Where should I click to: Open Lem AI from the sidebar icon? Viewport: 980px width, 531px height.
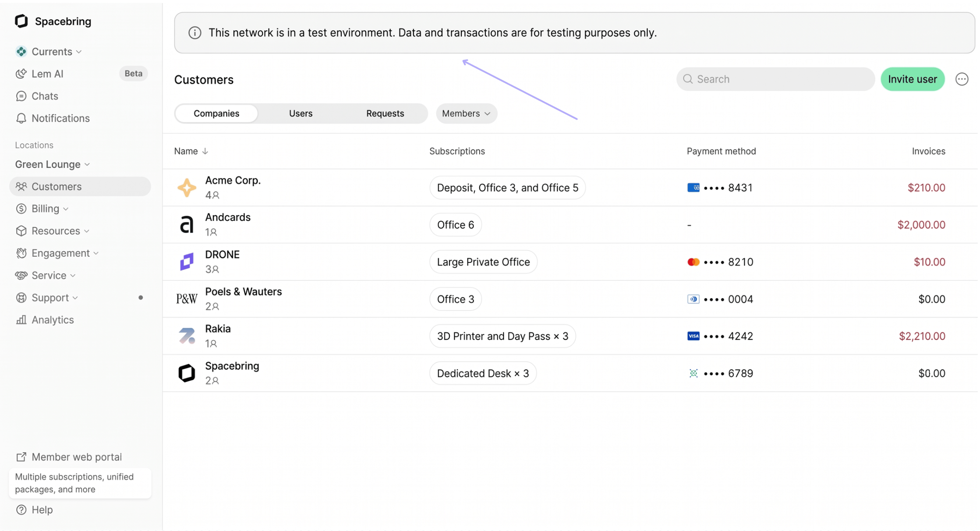(21, 74)
